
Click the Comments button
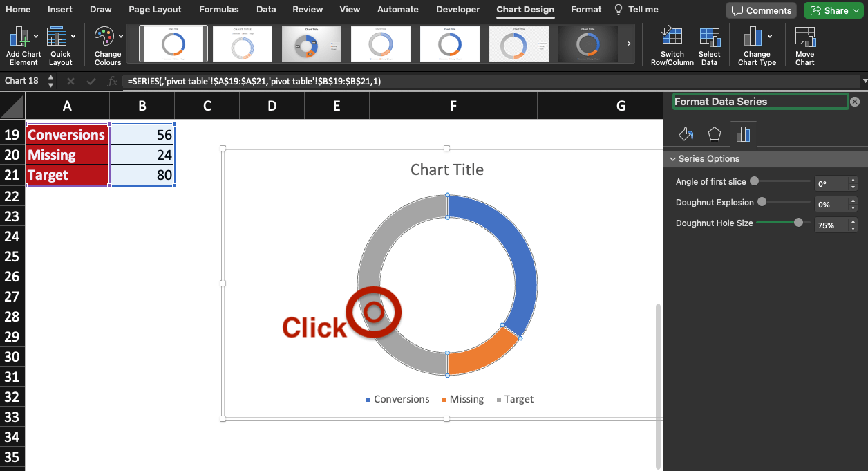pyautogui.click(x=761, y=10)
